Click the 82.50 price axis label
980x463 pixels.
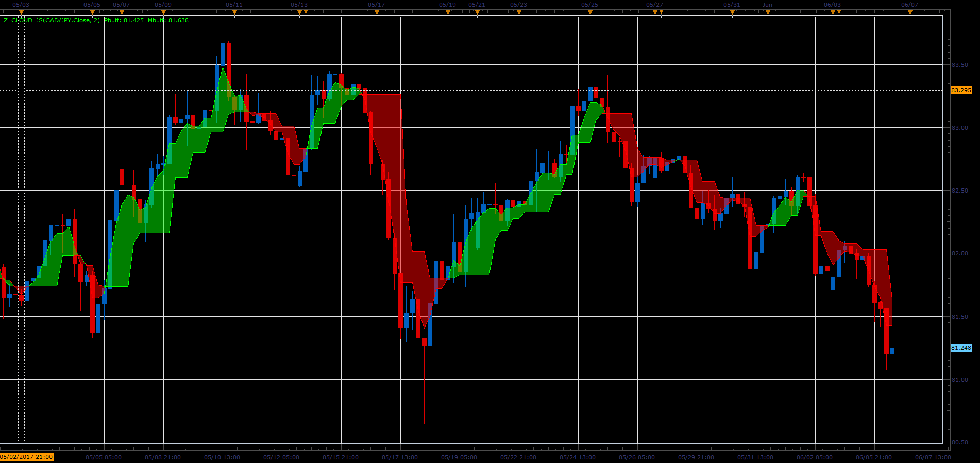click(x=959, y=191)
